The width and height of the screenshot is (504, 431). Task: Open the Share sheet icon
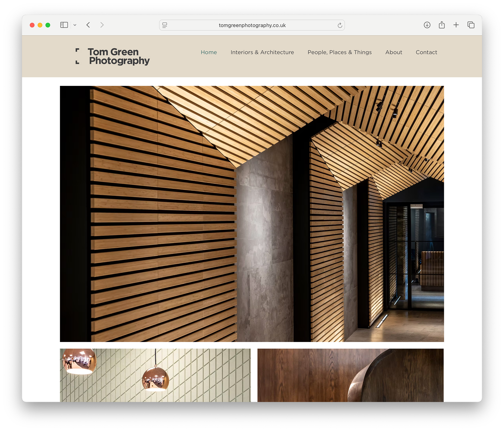(442, 25)
